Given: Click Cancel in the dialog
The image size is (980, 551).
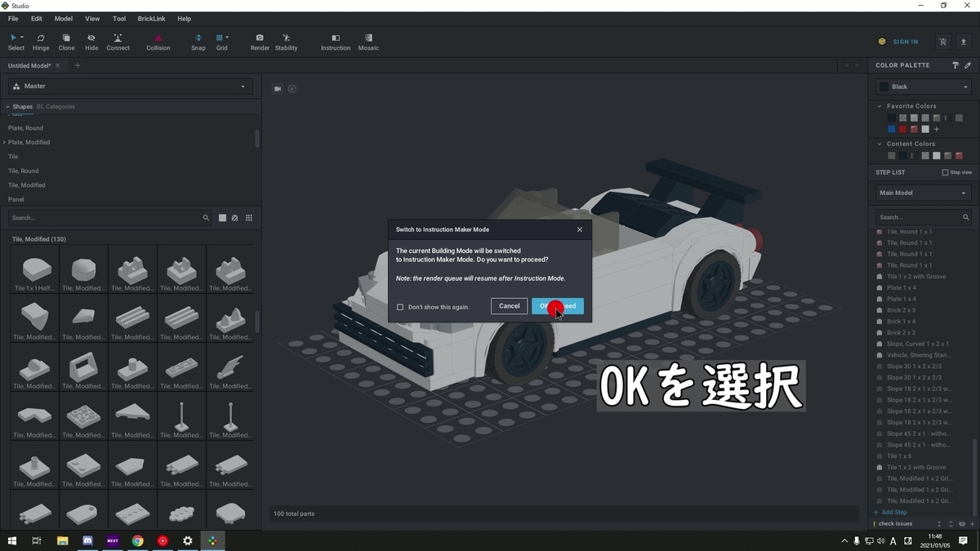Looking at the screenshot, I should [510, 306].
